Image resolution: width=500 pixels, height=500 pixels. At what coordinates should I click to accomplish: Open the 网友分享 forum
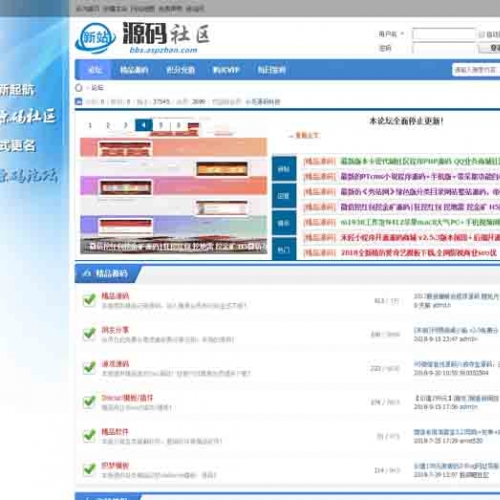click(115, 330)
